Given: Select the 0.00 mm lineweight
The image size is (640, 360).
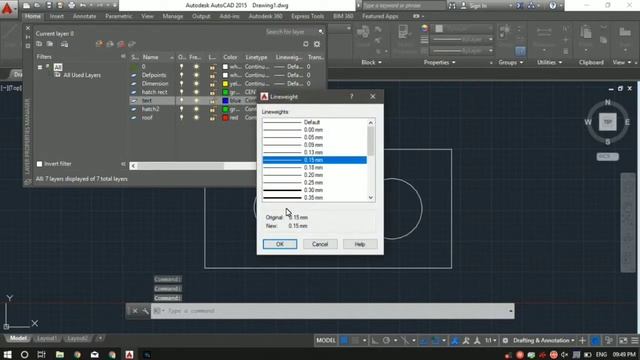Looking at the screenshot, I should click(x=315, y=130).
